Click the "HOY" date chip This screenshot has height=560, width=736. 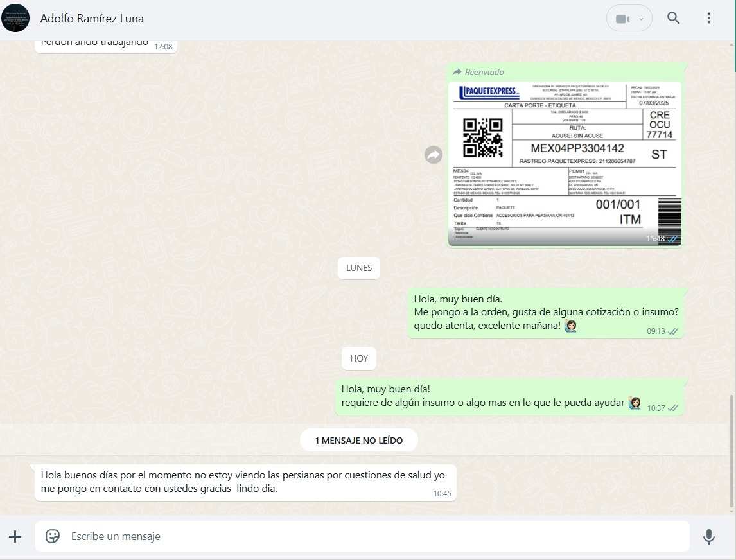click(359, 358)
